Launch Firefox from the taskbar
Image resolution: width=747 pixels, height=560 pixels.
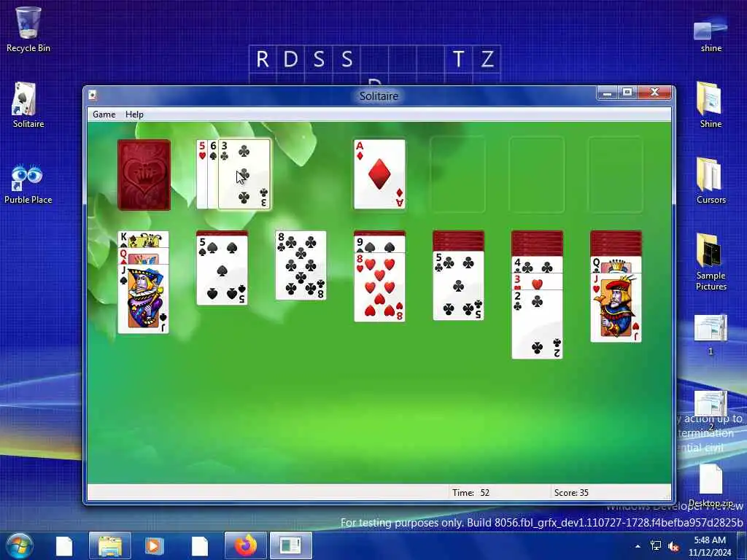click(x=245, y=545)
